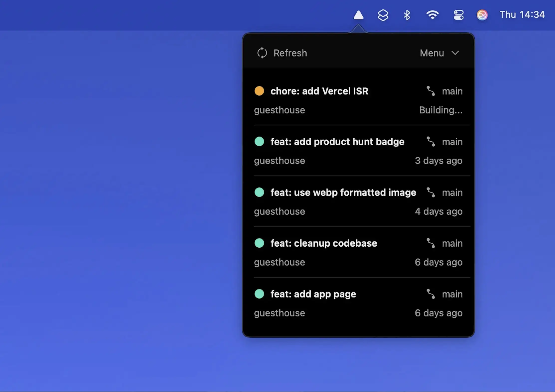Click 'main' on cleanup codebase row
Image resolution: width=555 pixels, height=392 pixels.
(x=452, y=244)
